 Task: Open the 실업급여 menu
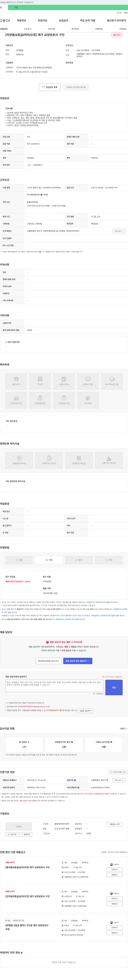(64, 20)
